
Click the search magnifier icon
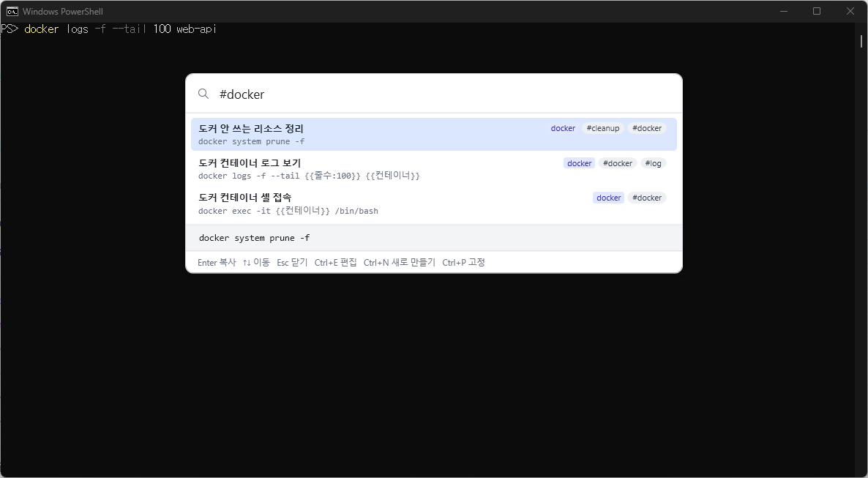click(x=203, y=94)
